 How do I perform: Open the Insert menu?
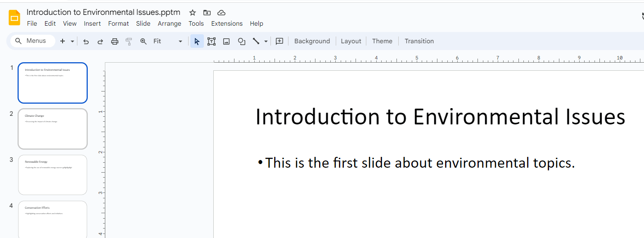(92, 23)
